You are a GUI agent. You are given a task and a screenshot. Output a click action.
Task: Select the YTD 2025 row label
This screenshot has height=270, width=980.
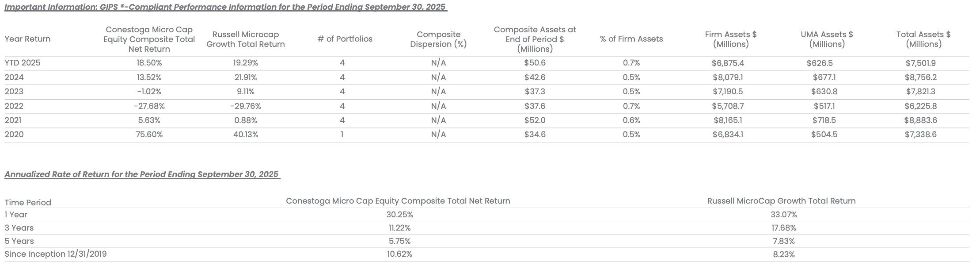pyautogui.click(x=23, y=63)
